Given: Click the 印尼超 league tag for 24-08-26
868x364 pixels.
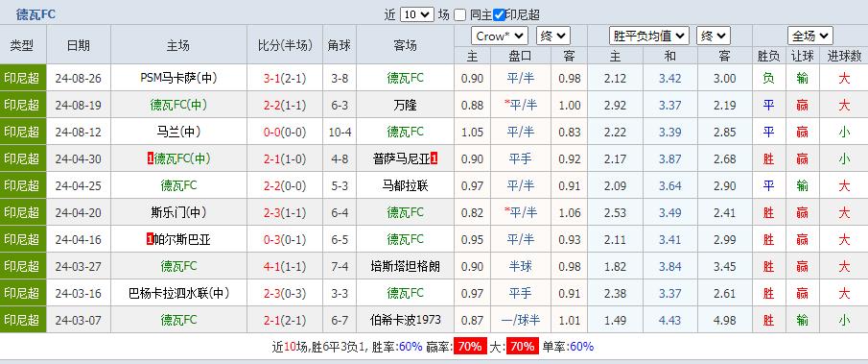Looking at the screenshot, I should pos(22,78).
